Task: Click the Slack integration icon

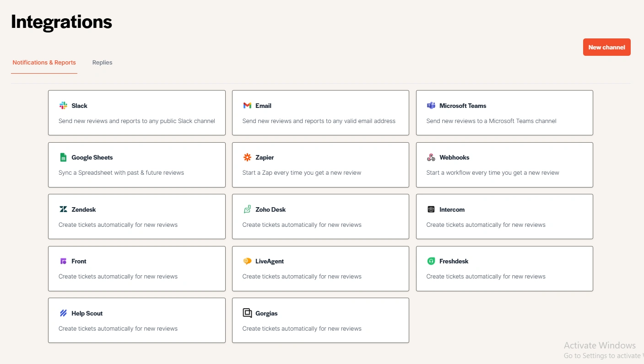Action: click(x=63, y=105)
